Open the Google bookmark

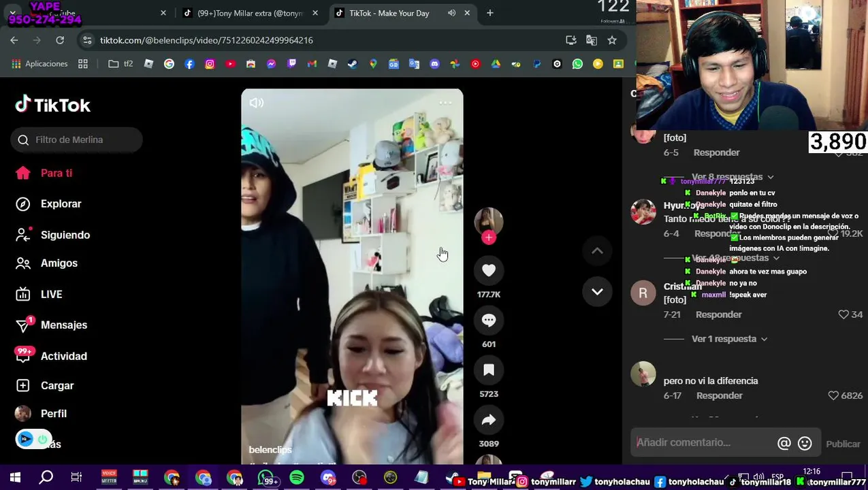(x=169, y=63)
